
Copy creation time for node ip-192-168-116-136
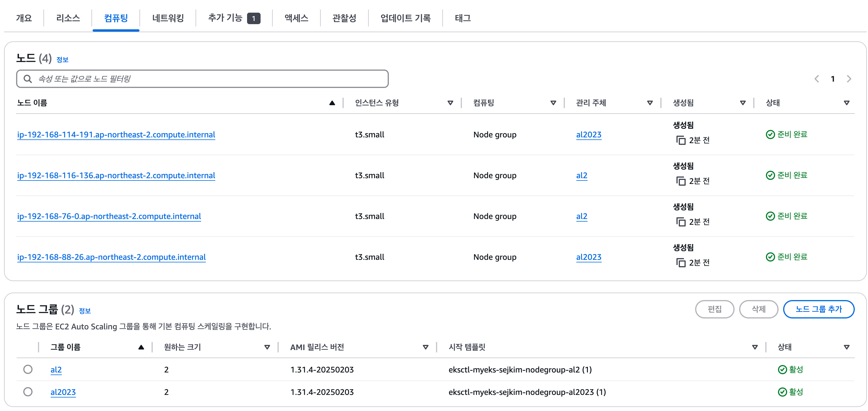pos(681,181)
